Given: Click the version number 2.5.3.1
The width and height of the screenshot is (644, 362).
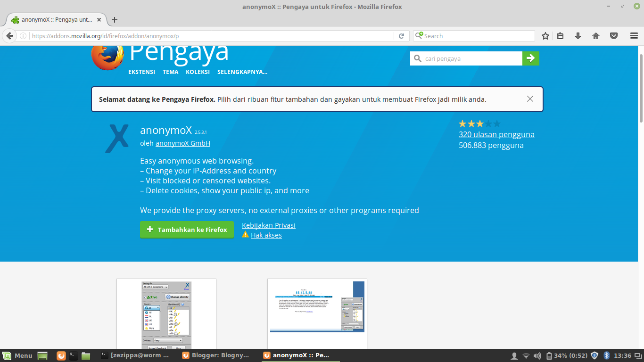Looking at the screenshot, I should 201,132.
